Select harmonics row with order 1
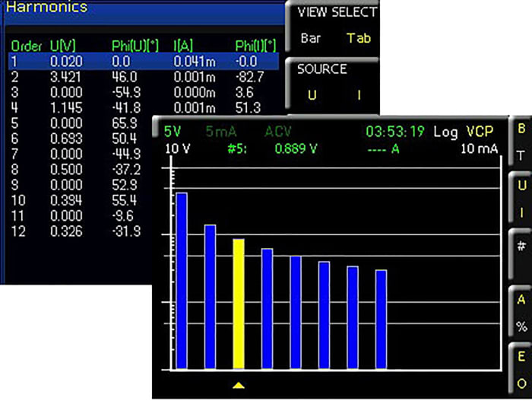 pos(144,62)
